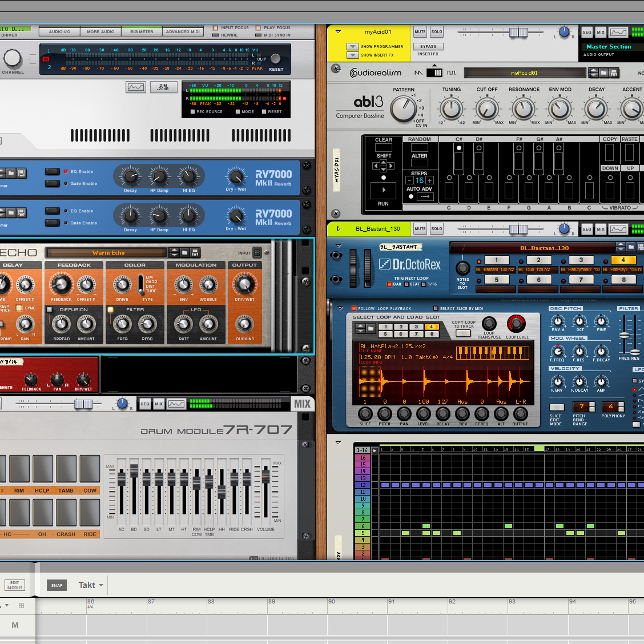Toggle SLICE EDIT MODE button
Viewport: 644px width, 644px height.
(x=557, y=407)
